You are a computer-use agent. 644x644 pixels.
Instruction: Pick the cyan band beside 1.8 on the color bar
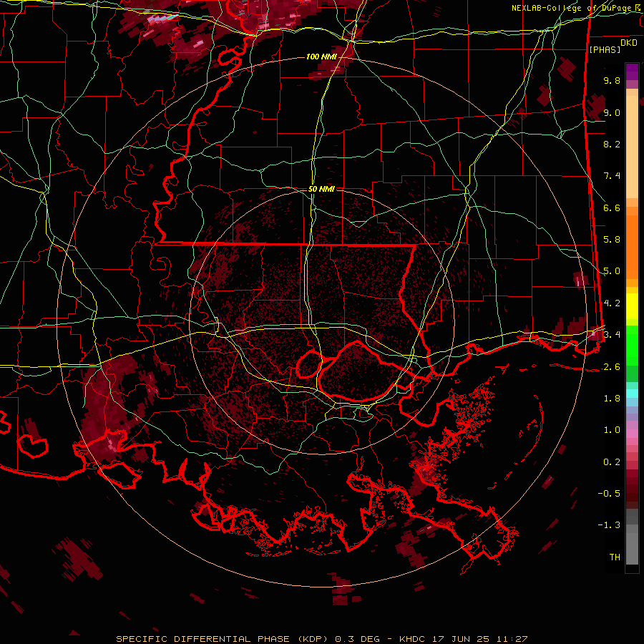[632, 393]
